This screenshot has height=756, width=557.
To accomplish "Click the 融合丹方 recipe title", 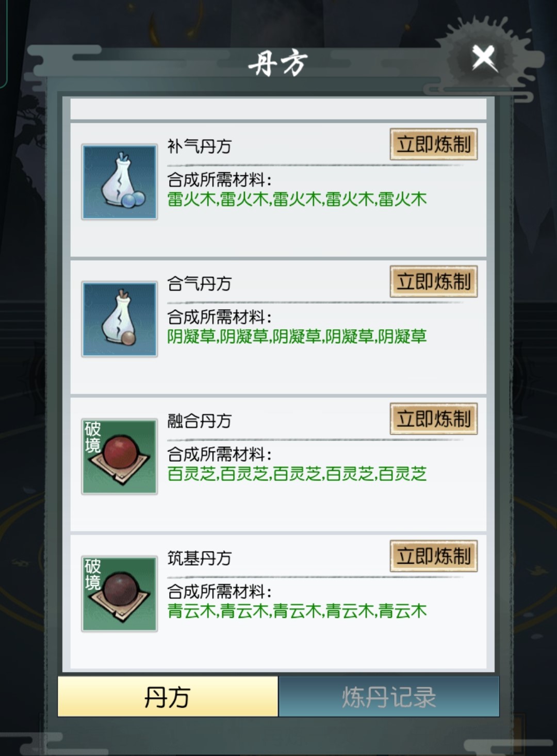I will [x=199, y=421].
